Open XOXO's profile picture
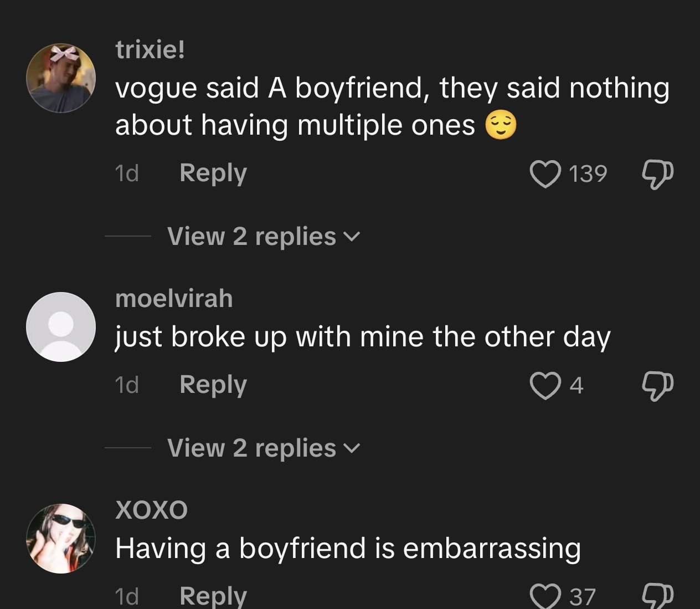700x609 pixels. pos(61,538)
